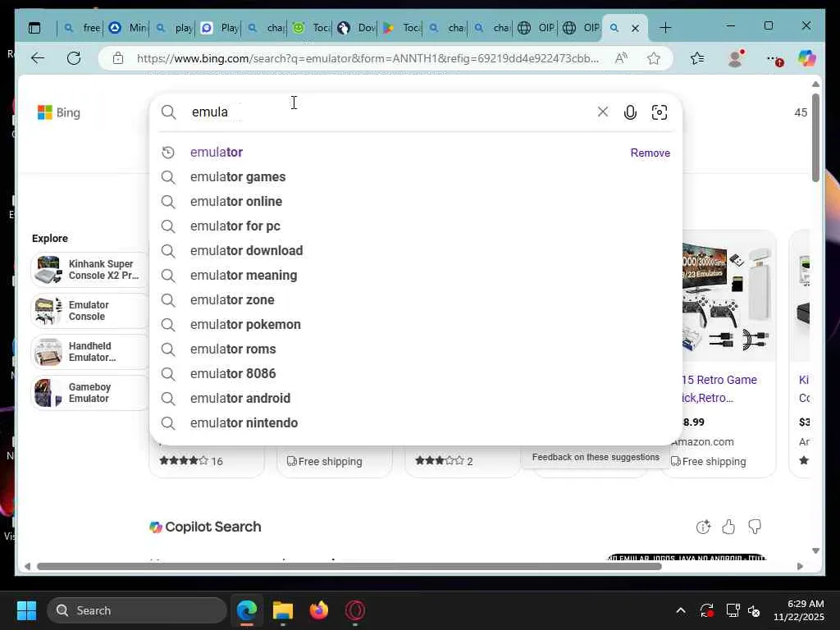This screenshot has width=840, height=630.
Task: Switch to the 'Min' tab
Action: tap(127, 28)
